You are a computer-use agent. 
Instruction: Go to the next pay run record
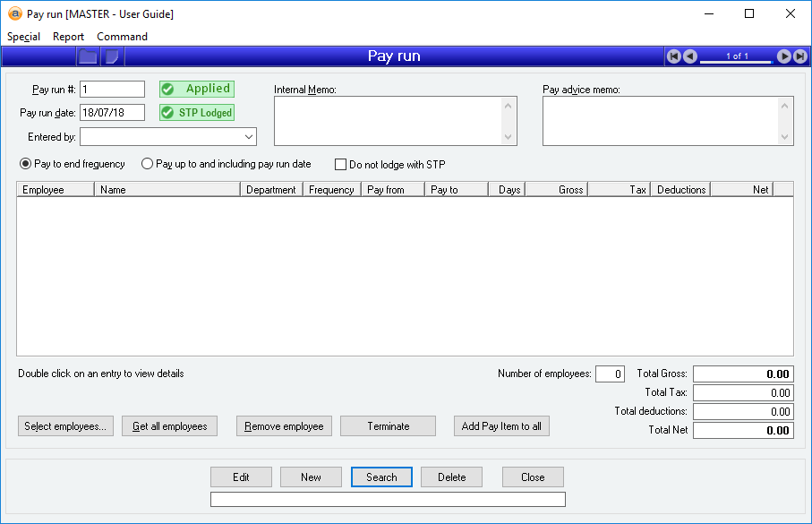point(783,56)
